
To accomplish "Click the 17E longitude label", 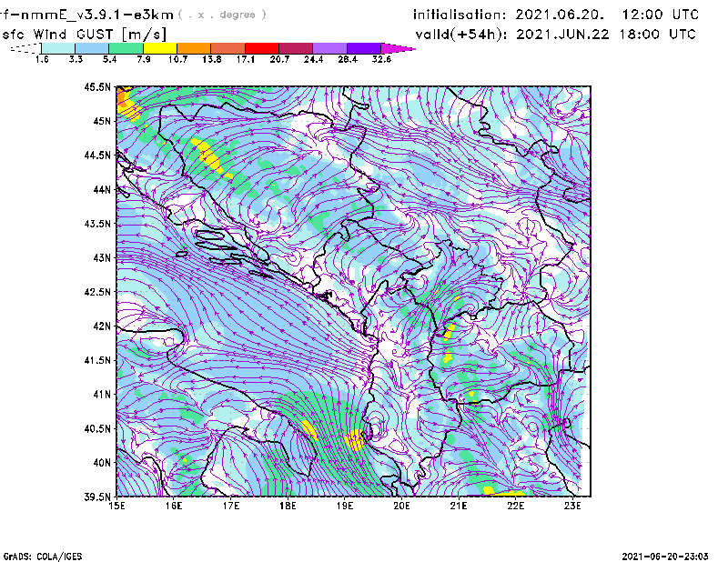I will [231, 506].
